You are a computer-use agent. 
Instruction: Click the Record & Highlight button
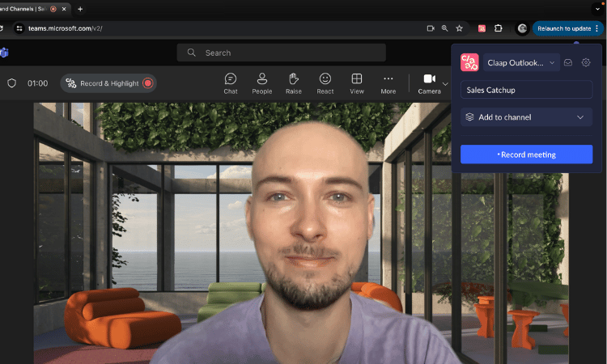[x=108, y=83]
